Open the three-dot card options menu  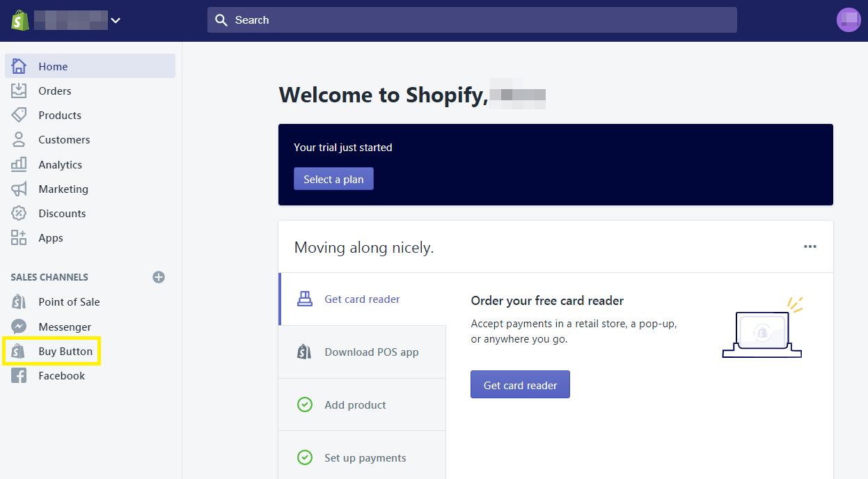pos(810,246)
